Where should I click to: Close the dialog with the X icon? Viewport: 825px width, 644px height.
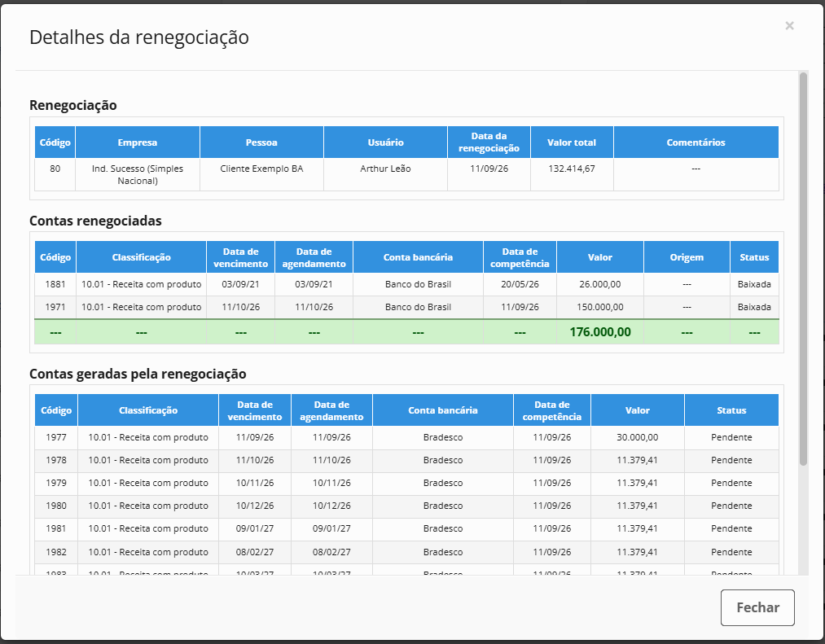pos(789,26)
